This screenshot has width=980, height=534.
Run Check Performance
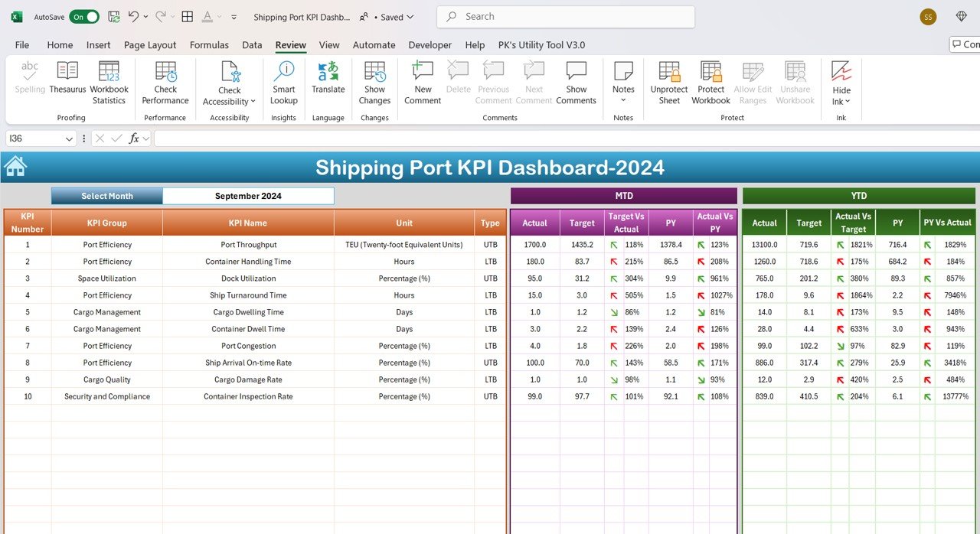(165, 83)
